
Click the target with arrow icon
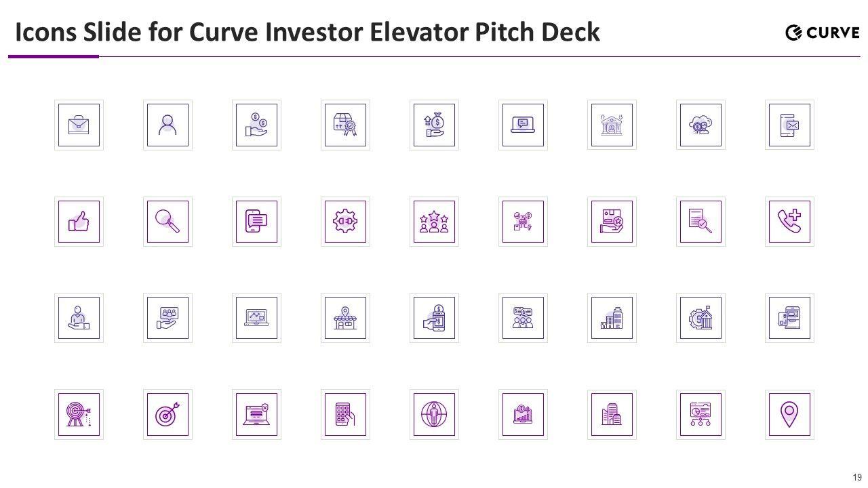pos(167,414)
